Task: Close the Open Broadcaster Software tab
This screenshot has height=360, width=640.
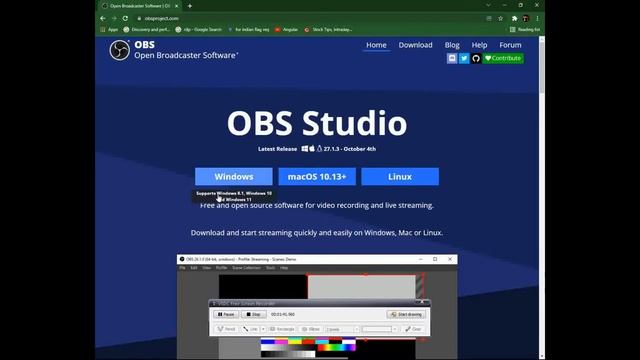Action: click(x=176, y=6)
